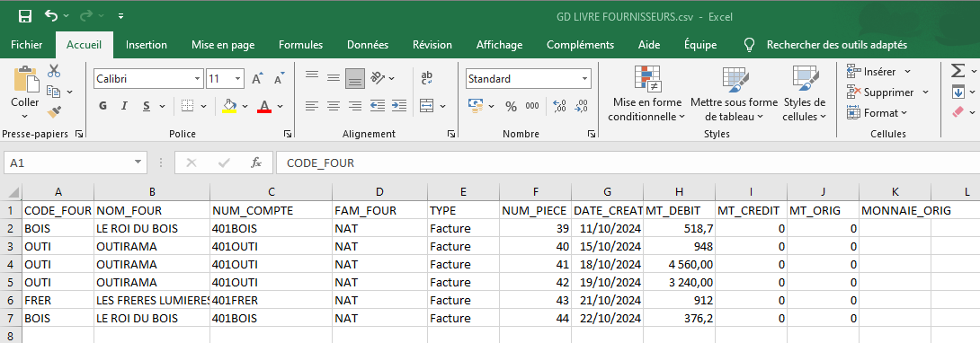Select cell containing LE ROI DU BOIS in row 2
Viewport: 980px width, 343px height.
coord(152,229)
